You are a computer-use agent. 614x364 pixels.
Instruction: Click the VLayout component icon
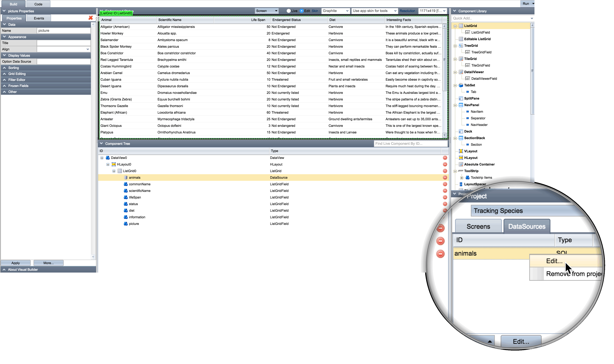pyautogui.click(x=461, y=151)
